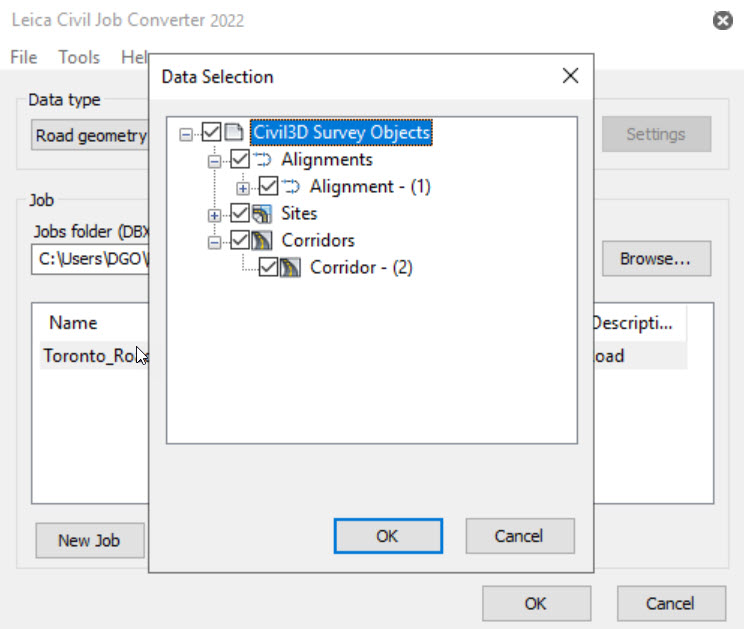This screenshot has width=744, height=629.
Task: Collapse the Corridors tree node
Action: click(214, 241)
